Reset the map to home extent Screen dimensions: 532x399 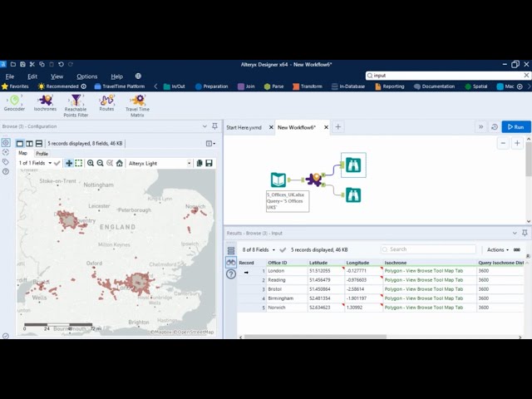pos(120,163)
